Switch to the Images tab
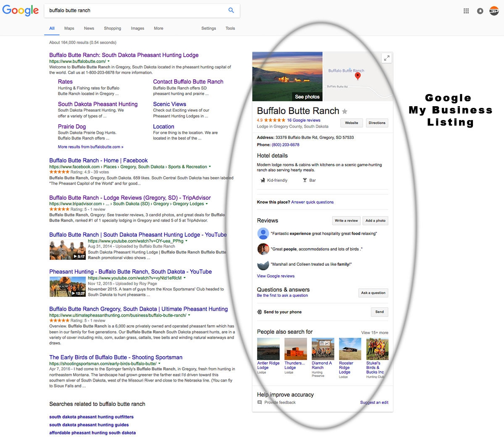This screenshot has height=437, width=504. coord(137,29)
